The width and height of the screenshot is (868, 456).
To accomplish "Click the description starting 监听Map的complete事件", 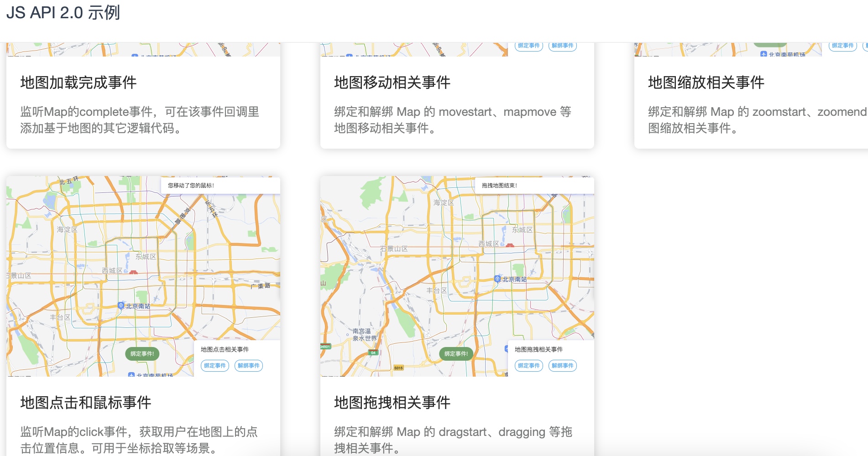I will [140, 120].
